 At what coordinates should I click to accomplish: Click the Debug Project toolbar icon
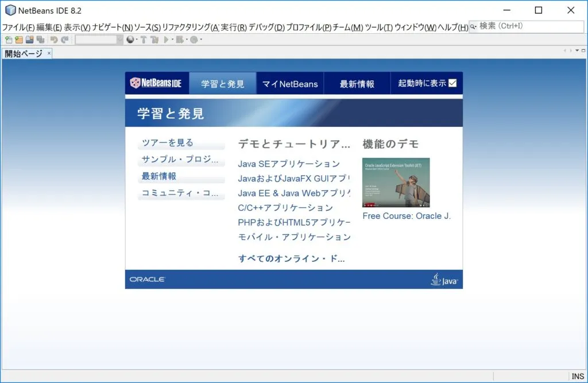[180, 40]
